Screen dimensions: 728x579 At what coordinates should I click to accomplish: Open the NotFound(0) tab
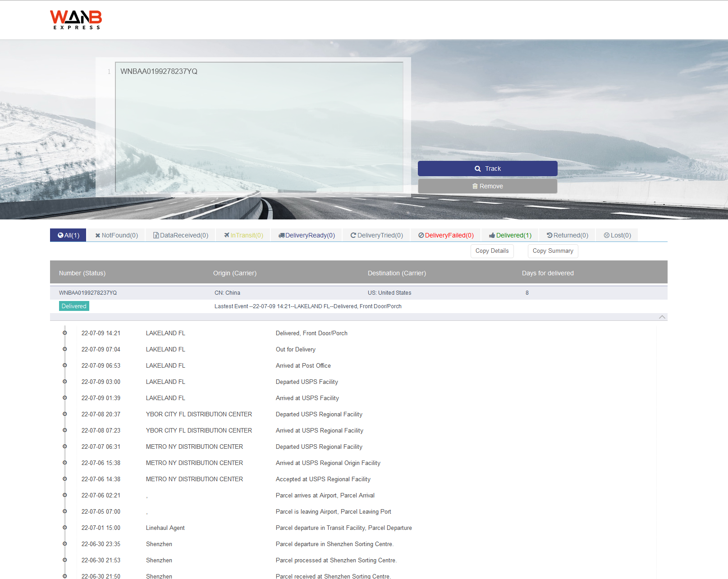coord(116,235)
